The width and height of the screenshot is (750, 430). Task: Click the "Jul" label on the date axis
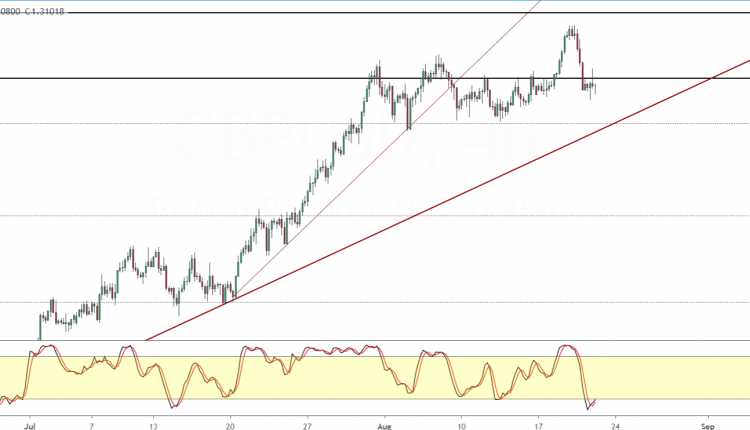pyautogui.click(x=30, y=426)
